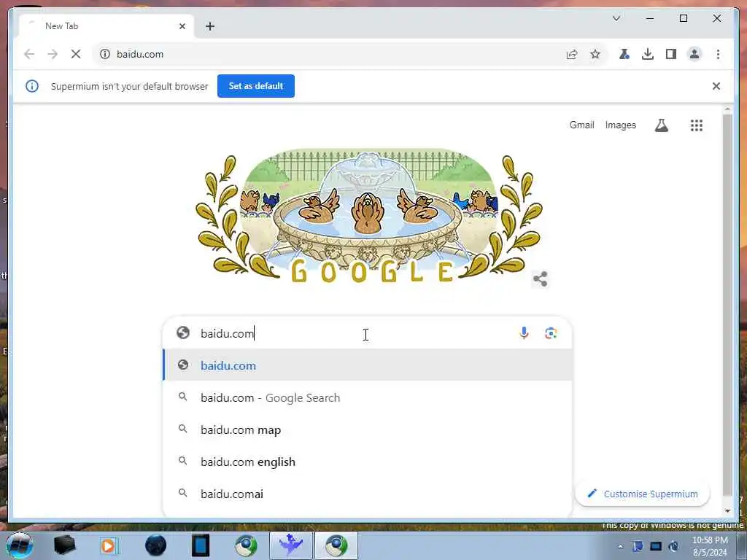Bookmark this tab with the star
This screenshot has width=747, height=560.
[x=595, y=54]
